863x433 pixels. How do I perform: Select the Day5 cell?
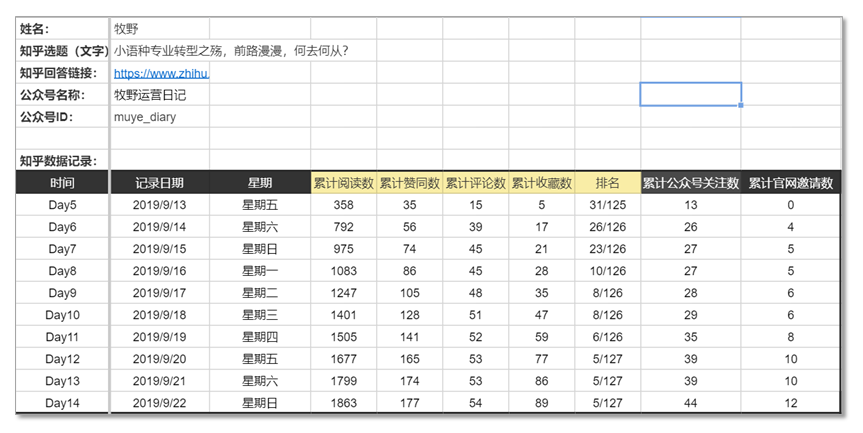point(62,205)
